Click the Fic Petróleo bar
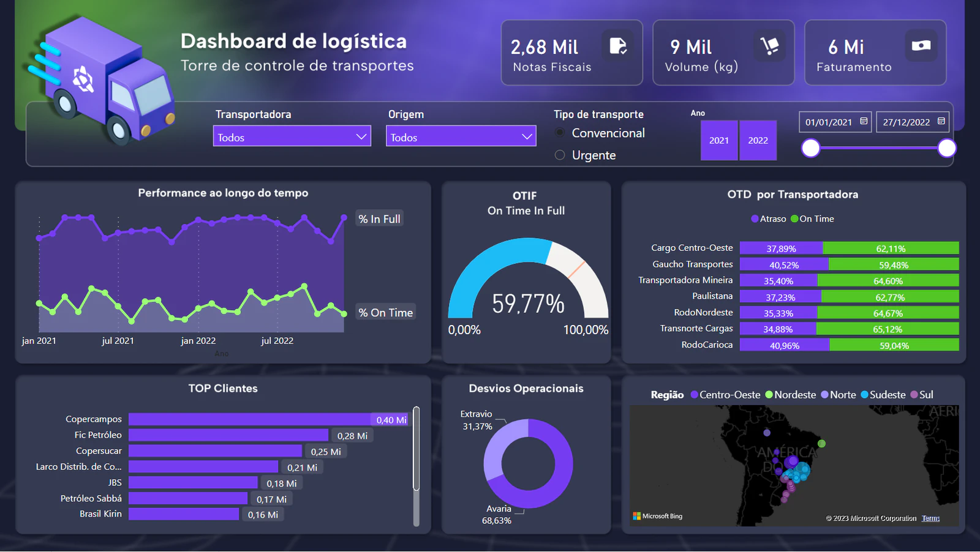Screen dimensions: 980x552 pos(228,435)
